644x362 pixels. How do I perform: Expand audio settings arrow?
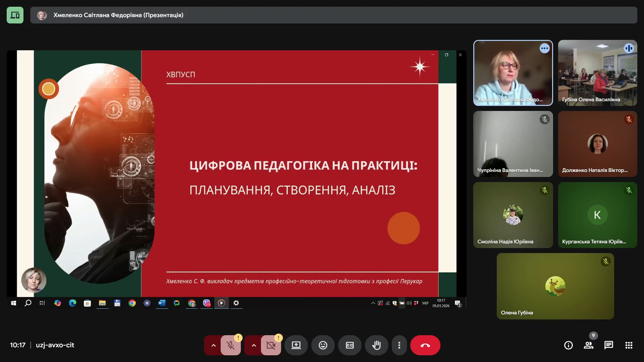tap(213, 345)
